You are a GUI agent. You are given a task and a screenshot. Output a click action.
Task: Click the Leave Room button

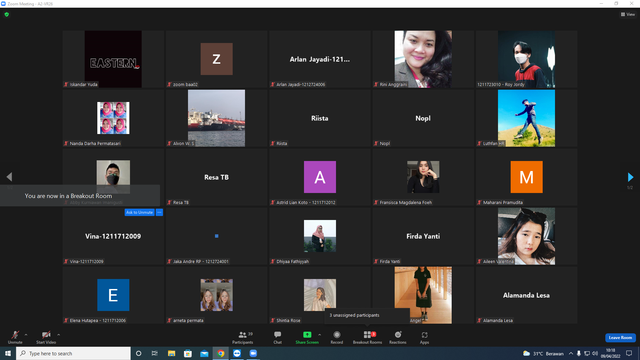pos(620,338)
